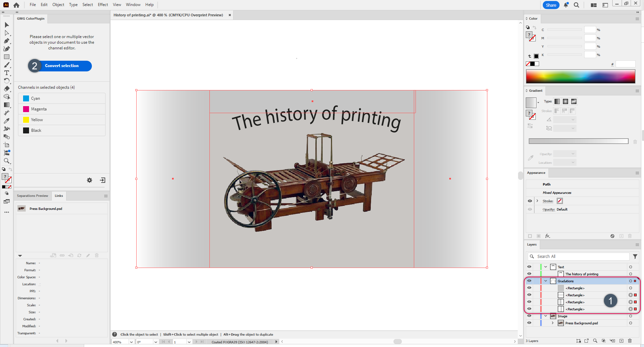The width and height of the screenshot is (644, 347).
Task: Pick a color from the spectrum bar
Action: pos(580,76)
